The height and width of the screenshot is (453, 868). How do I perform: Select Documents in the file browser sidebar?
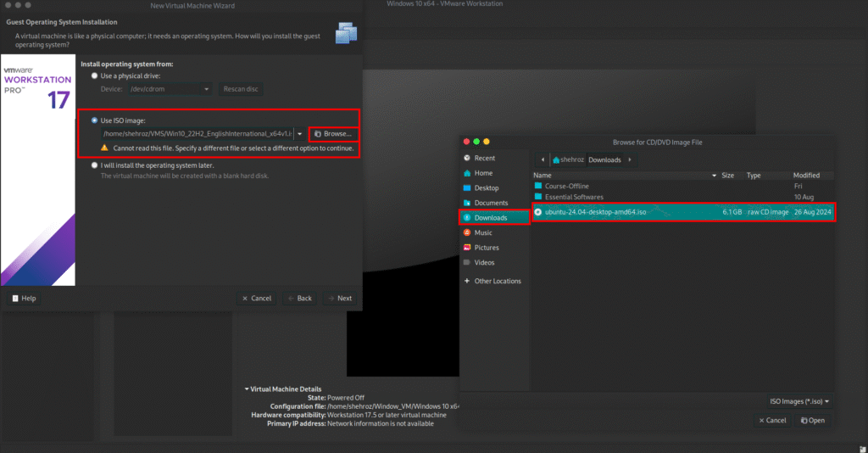tap(494, 203)
